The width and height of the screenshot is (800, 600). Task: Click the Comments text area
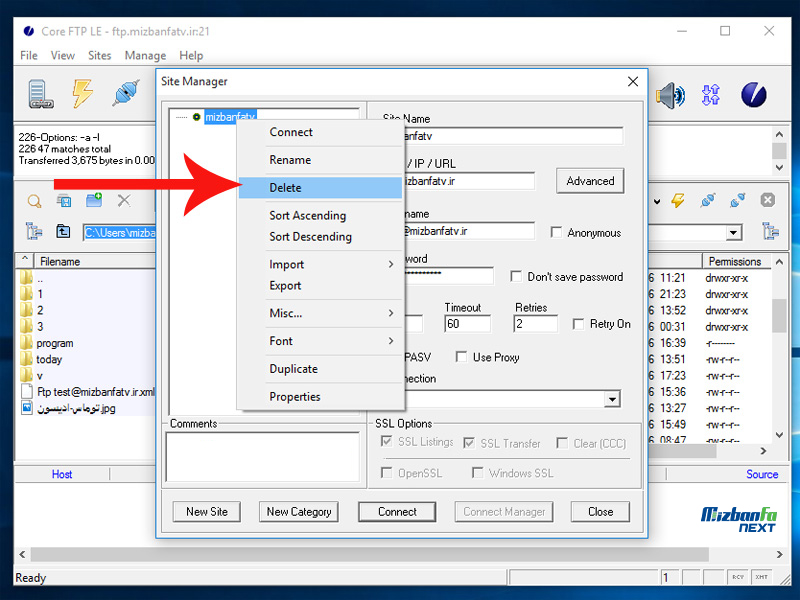pos(263,457)
